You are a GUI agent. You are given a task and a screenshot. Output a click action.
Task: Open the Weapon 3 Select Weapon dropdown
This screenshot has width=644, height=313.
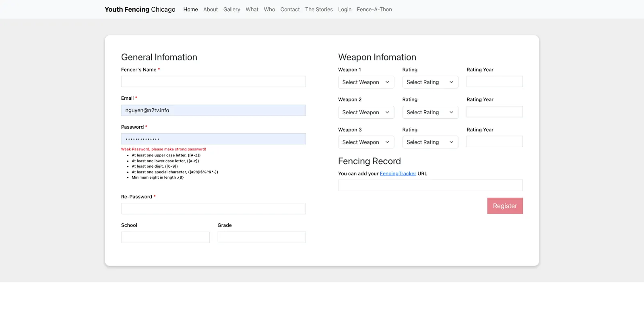366,142
